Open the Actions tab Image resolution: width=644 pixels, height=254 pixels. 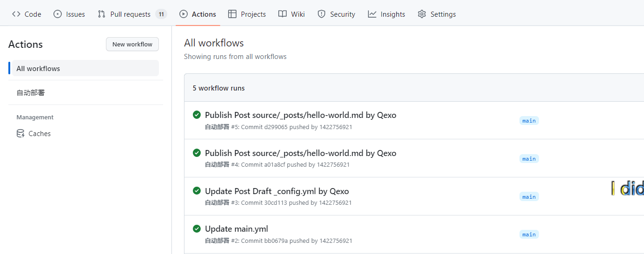tap(198, 14)
